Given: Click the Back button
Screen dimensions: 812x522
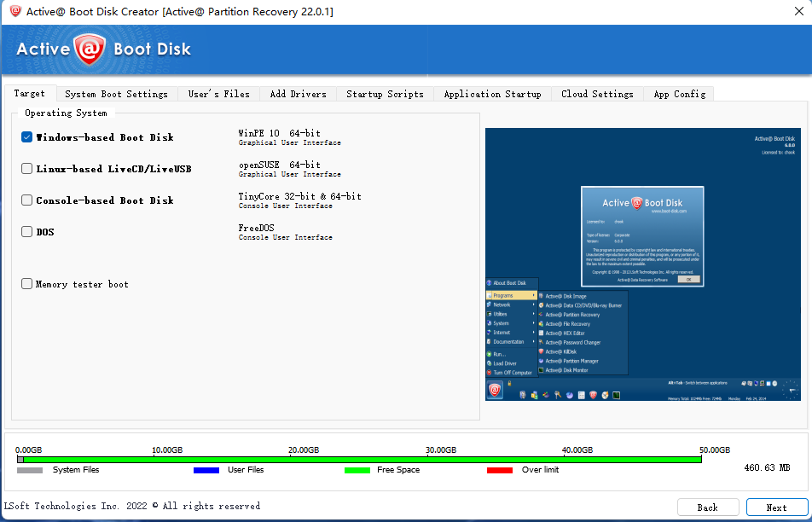Looking at the screenshot, I should tap(708, 507).
